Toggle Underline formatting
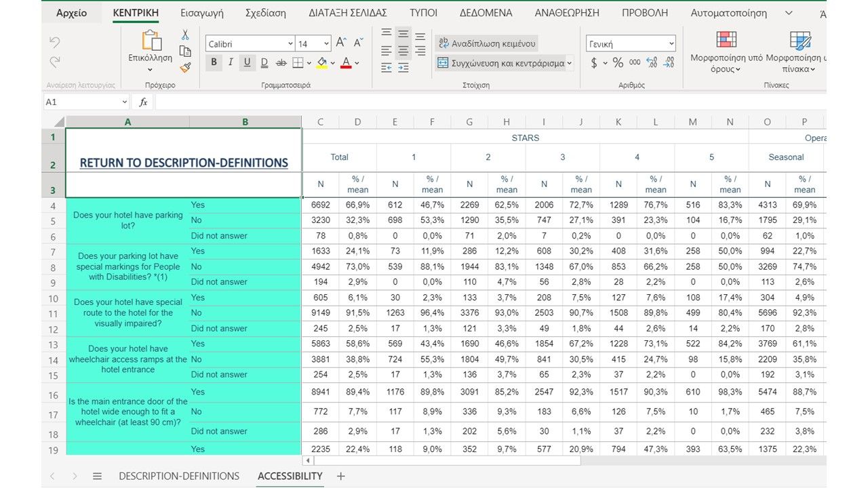The width and height of the screenshot is (868, 488). tap(248, 63)
